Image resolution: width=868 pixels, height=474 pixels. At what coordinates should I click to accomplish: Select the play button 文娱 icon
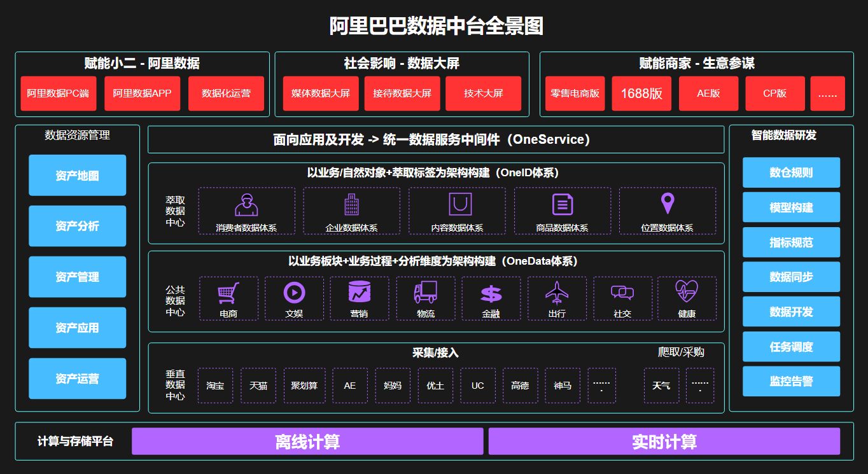click(x=294, y=293)
